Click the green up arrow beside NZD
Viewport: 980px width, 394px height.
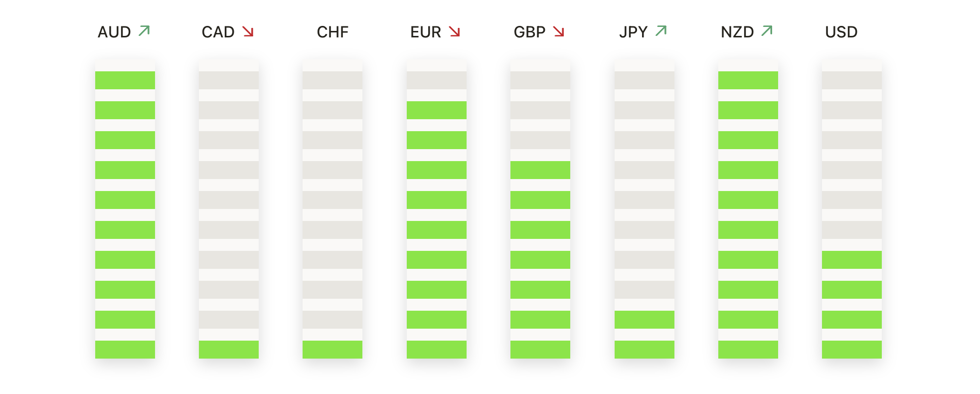[x=767, y=31]
